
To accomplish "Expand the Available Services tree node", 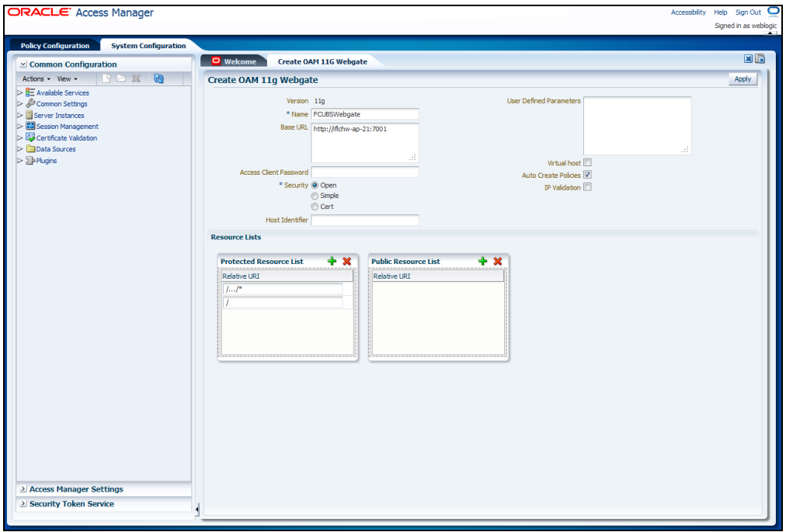I will [20, 92].
